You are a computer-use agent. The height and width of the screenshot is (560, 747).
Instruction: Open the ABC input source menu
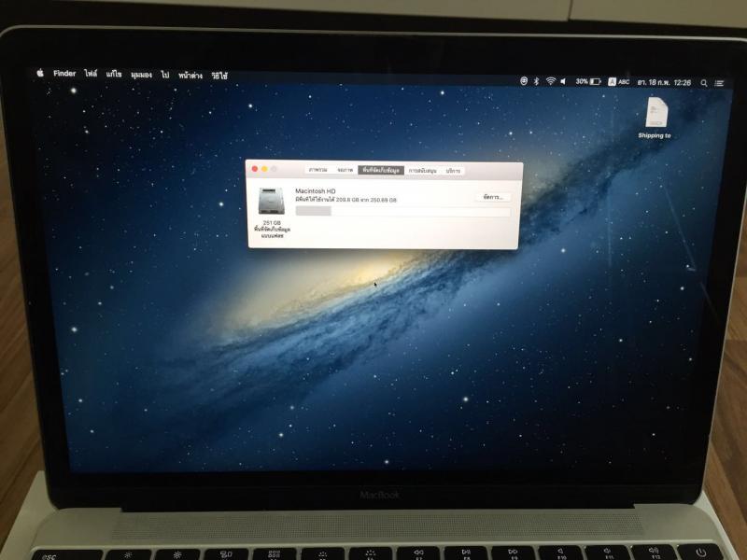(x=619, y=82)
